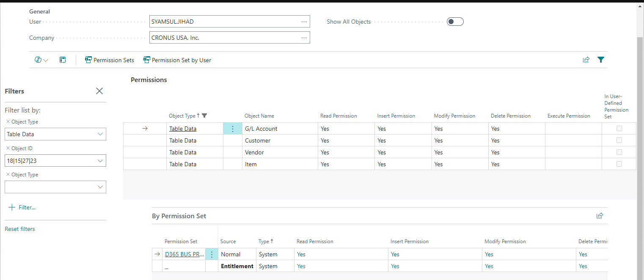Toggle the filter pane funnel icon
Image resolution: width=644 pixels, height=280 pixels.
pos(601,60)
